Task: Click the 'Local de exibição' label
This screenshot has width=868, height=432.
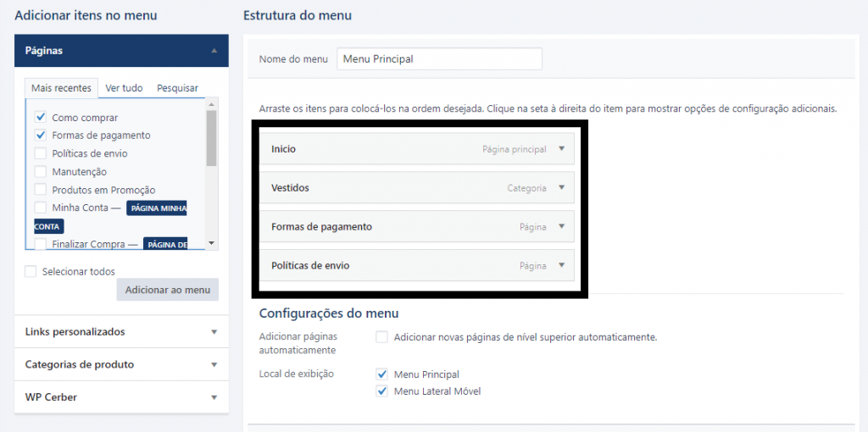Action: (297, 374)
